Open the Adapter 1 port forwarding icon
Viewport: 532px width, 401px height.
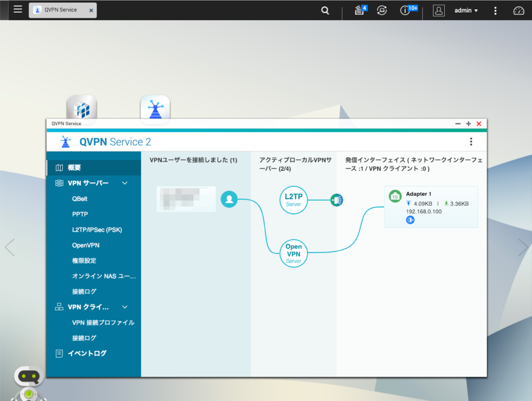(410, 220)
